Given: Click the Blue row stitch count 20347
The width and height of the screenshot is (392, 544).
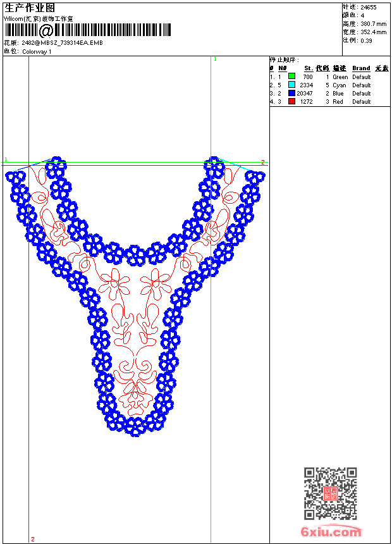Looking at the screenshot, I should point(305,93).
